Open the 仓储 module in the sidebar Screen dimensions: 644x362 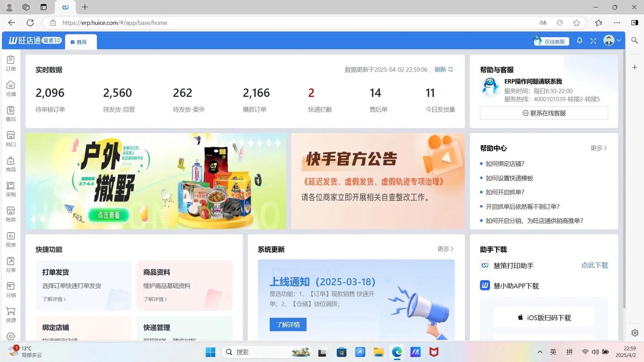[x=10, y=89]
